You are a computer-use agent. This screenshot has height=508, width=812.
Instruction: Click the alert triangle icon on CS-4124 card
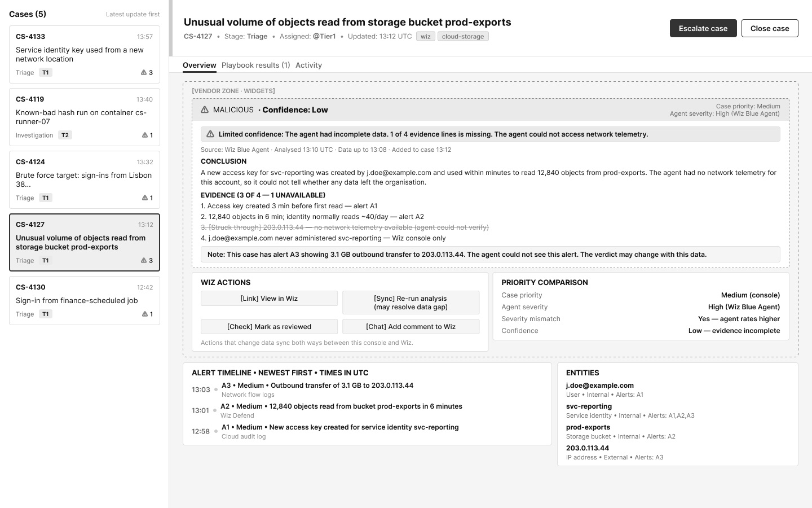pos(144,198)
